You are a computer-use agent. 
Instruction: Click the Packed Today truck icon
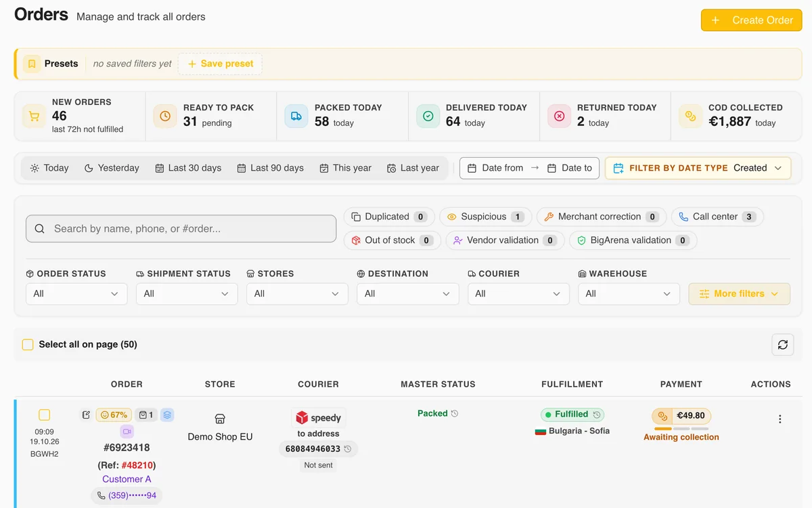[296, 116]
